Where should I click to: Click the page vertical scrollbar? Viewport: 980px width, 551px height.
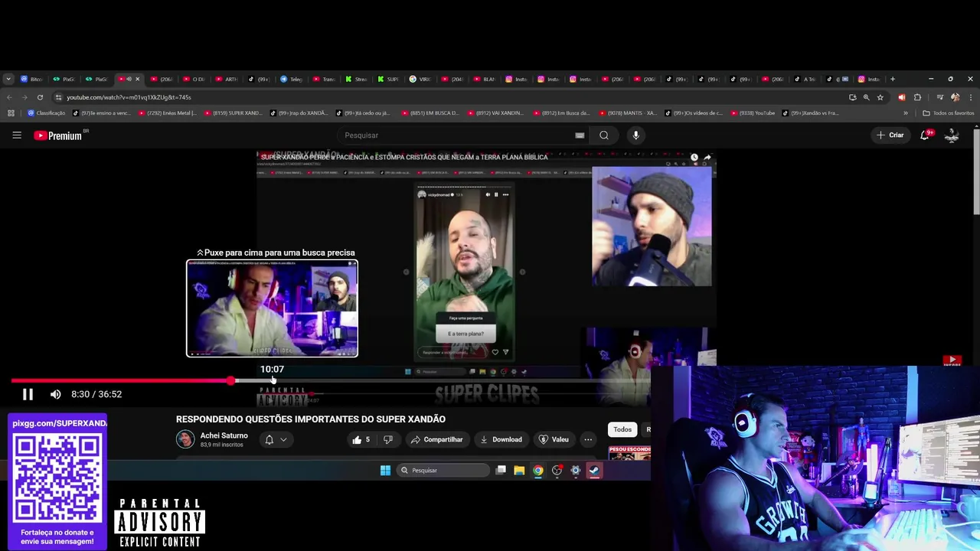click(975, 172)
